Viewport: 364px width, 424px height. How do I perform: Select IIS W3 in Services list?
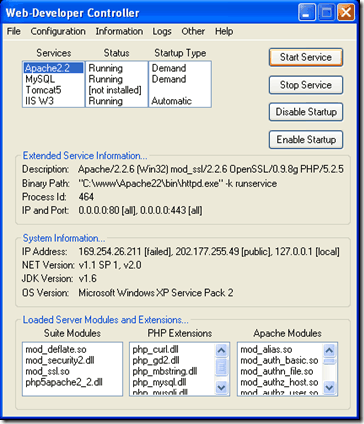(53, 101)
